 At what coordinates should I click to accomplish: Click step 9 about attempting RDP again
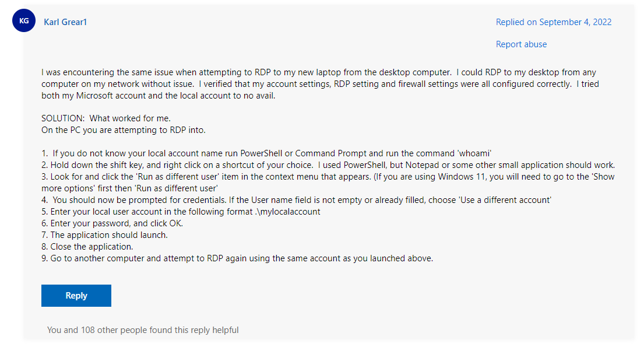point(237,258)
